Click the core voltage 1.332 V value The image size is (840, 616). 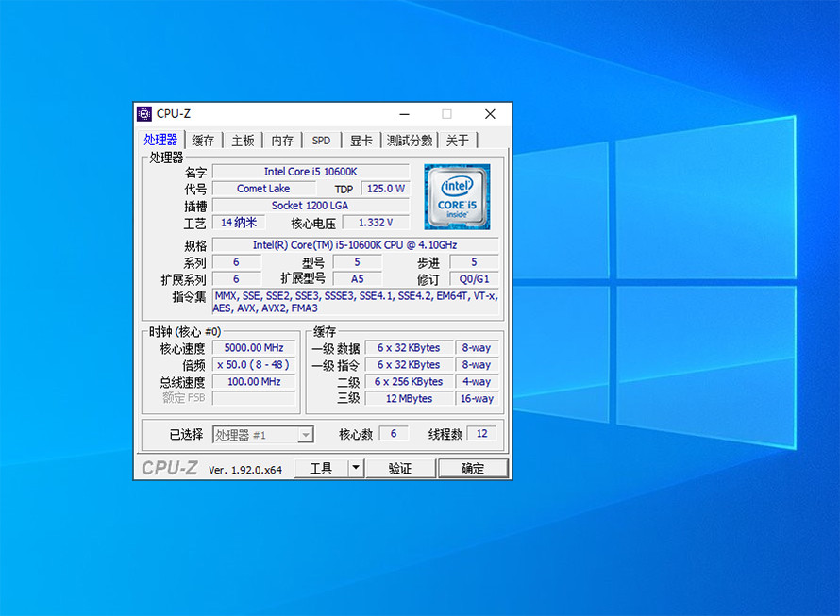pos(376,223)
